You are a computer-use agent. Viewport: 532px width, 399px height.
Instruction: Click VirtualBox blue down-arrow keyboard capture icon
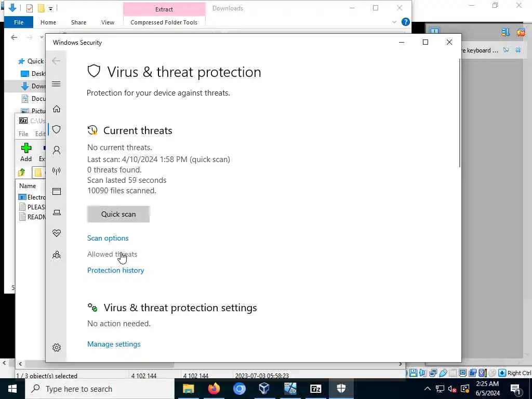[502, 373]
